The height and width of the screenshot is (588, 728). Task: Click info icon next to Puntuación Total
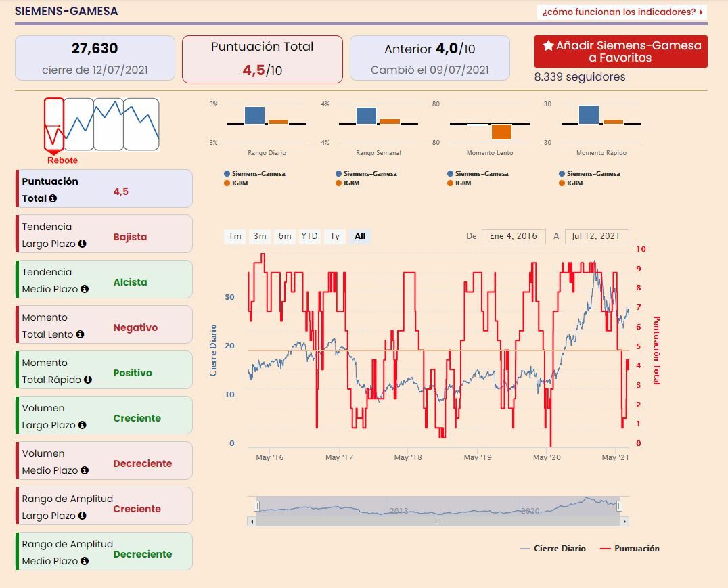tap(53, 198)
